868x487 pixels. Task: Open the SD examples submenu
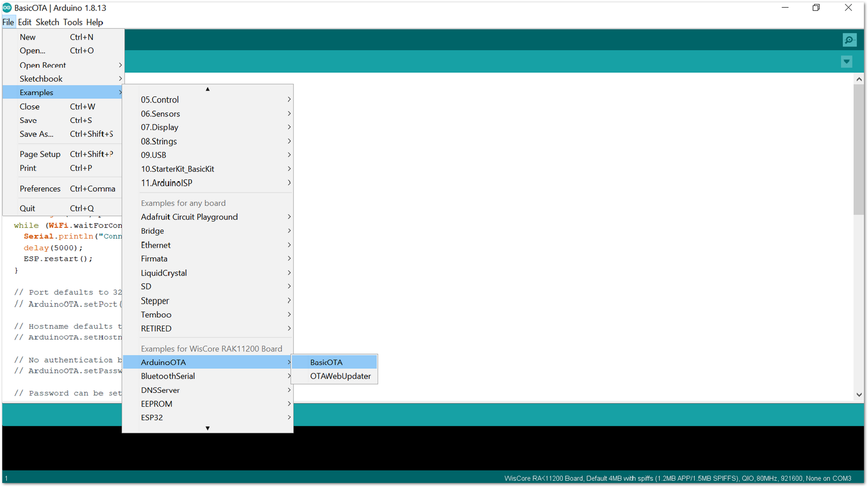(x=208, y=286)
